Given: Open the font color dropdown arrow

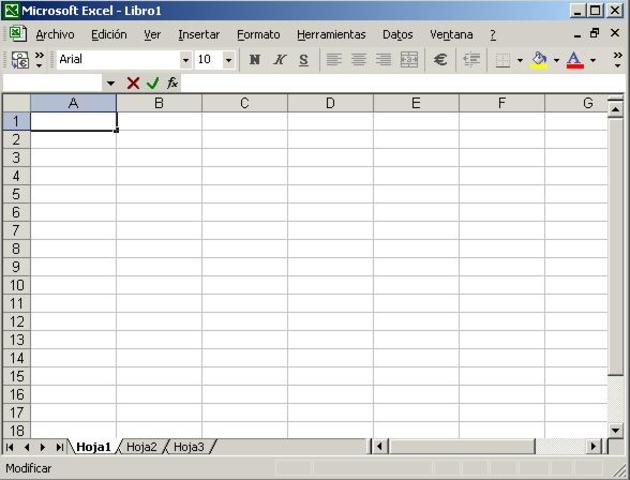Looking at the screenshot, I should pyautogui.click(x=593, y=60).
